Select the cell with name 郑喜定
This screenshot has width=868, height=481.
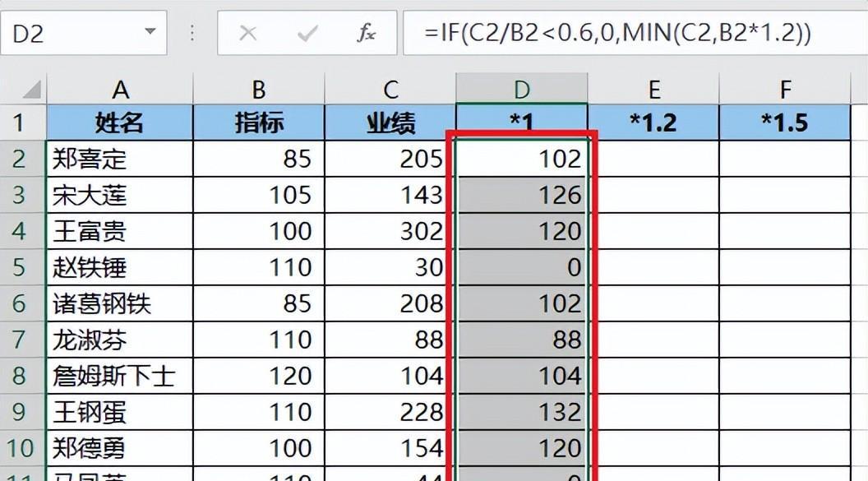click(x=120, y=159)
